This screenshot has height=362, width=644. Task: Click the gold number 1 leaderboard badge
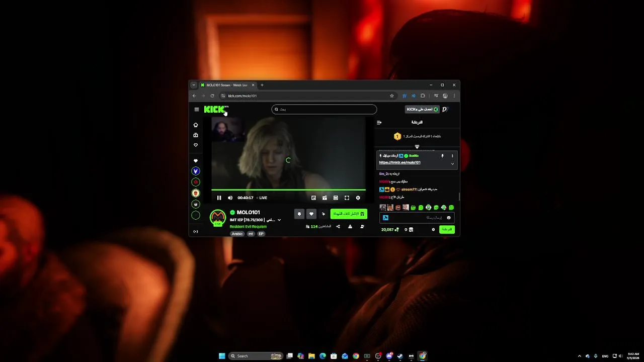coord(397,136)
